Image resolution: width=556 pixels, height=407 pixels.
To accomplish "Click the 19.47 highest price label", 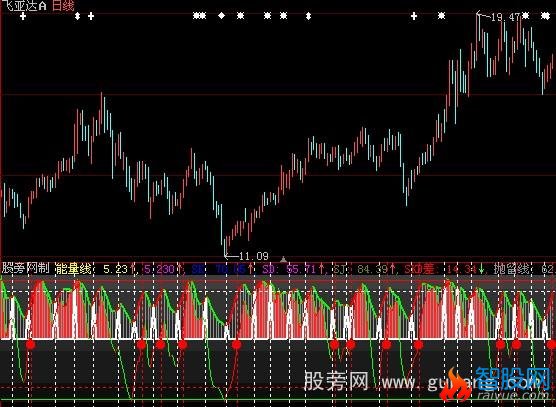I will tap(505, 17).
